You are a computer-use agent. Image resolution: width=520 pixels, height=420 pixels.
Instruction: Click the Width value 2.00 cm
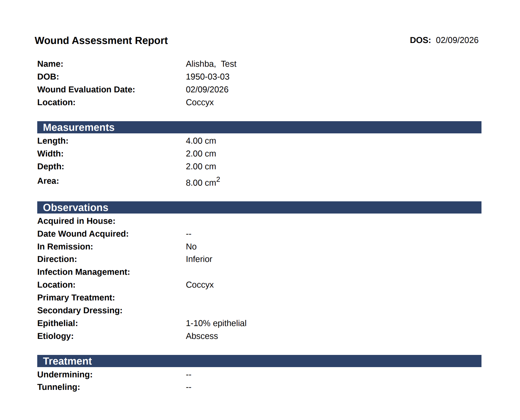(201, 154)
